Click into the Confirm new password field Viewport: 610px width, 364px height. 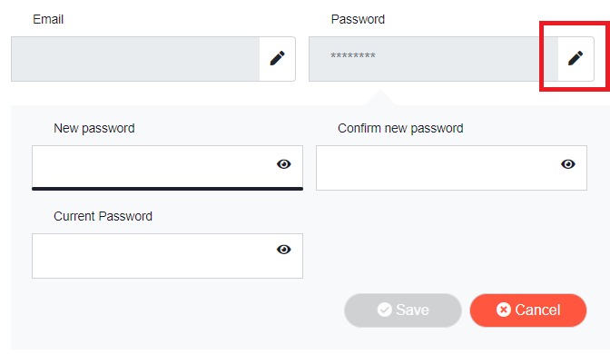click(x=434, y=168)
